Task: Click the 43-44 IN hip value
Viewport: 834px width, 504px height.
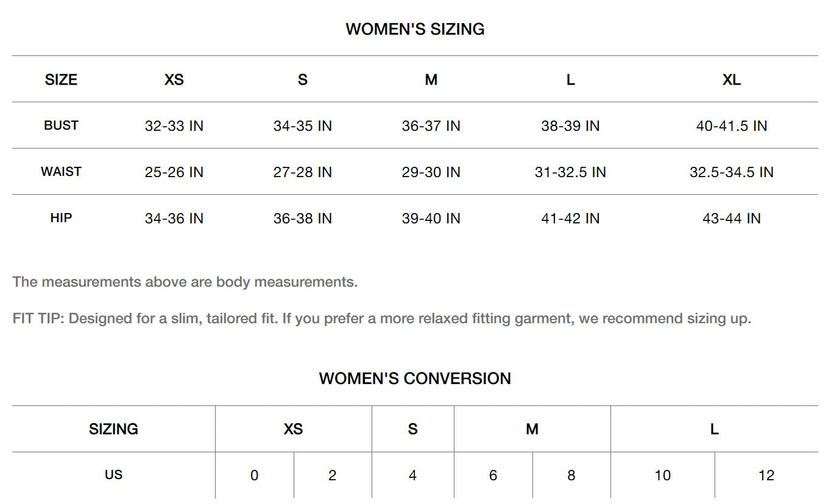Action: [x=731, y=219]
